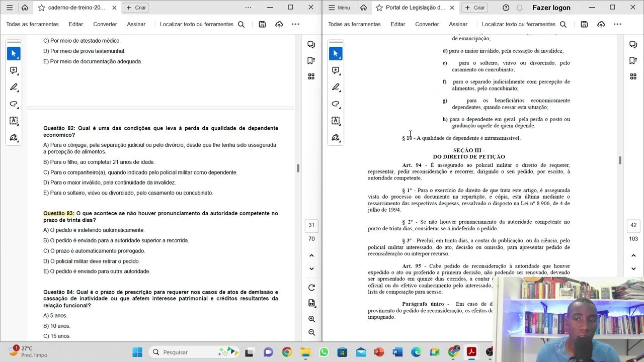Viewport: 644px width, 362px height.
Task: Click the save icon in left window toolbar
Action: click(262, 24)
